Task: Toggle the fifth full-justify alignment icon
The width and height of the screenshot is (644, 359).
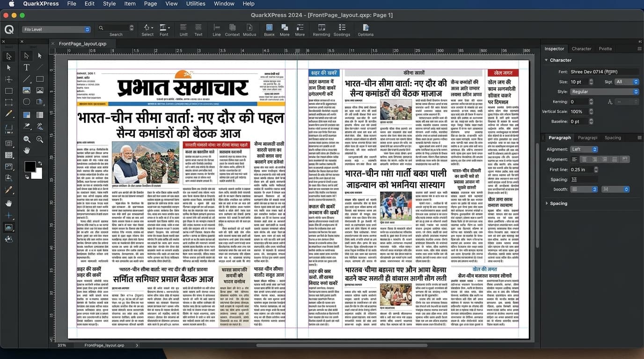Action: click(615, 159)
